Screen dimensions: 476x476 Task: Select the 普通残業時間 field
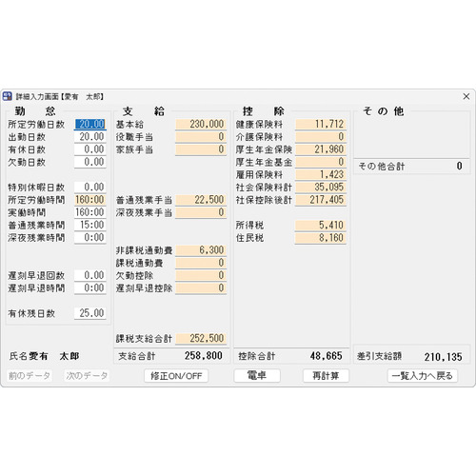coord(90,225)
